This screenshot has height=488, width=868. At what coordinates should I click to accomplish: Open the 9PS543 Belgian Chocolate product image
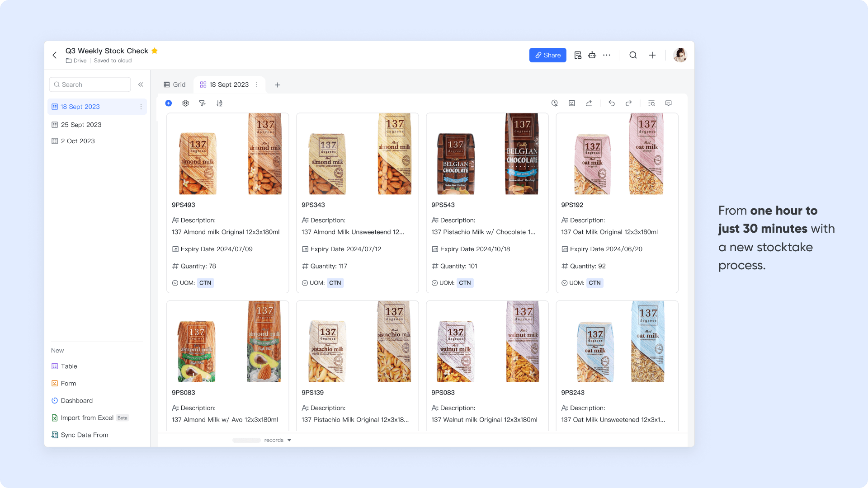pos(487,154)
